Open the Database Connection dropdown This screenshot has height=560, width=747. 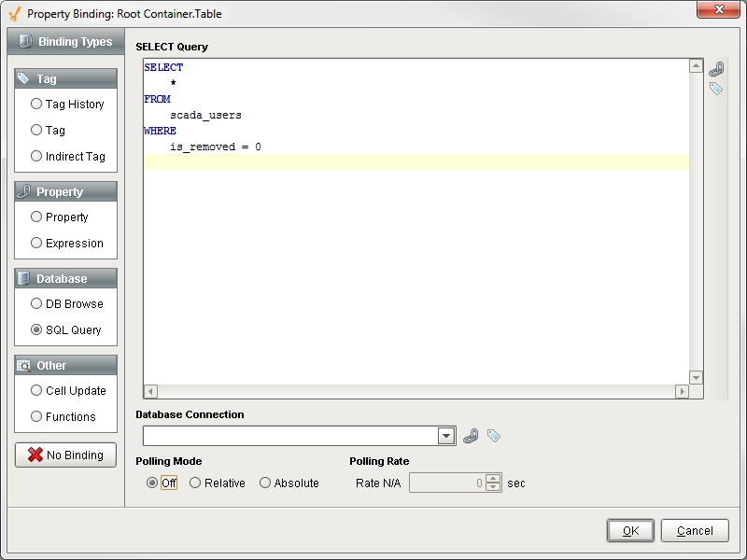446,436
